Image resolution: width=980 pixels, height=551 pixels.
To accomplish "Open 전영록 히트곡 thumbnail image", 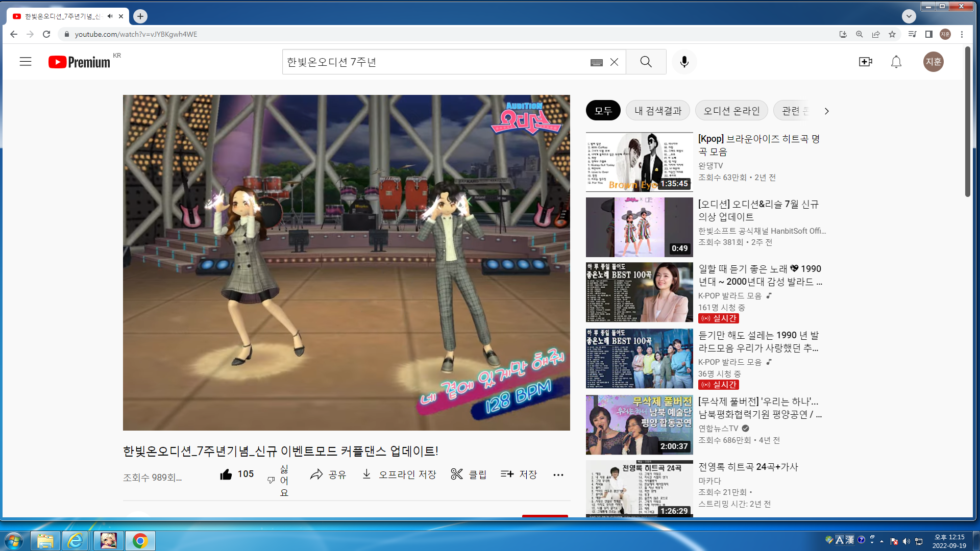I will pos(639,488).
